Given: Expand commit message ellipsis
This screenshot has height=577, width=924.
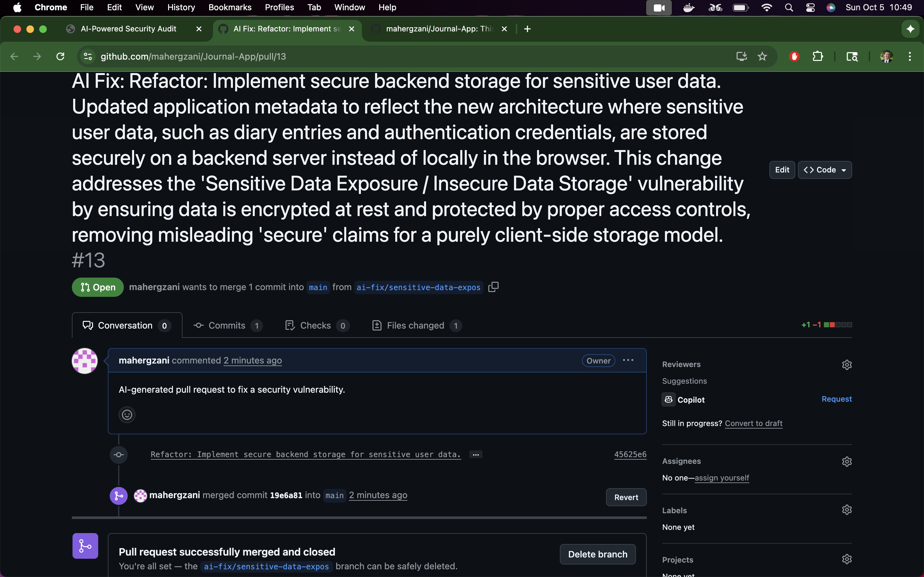Looking at the screenshot, I should 476,455.
